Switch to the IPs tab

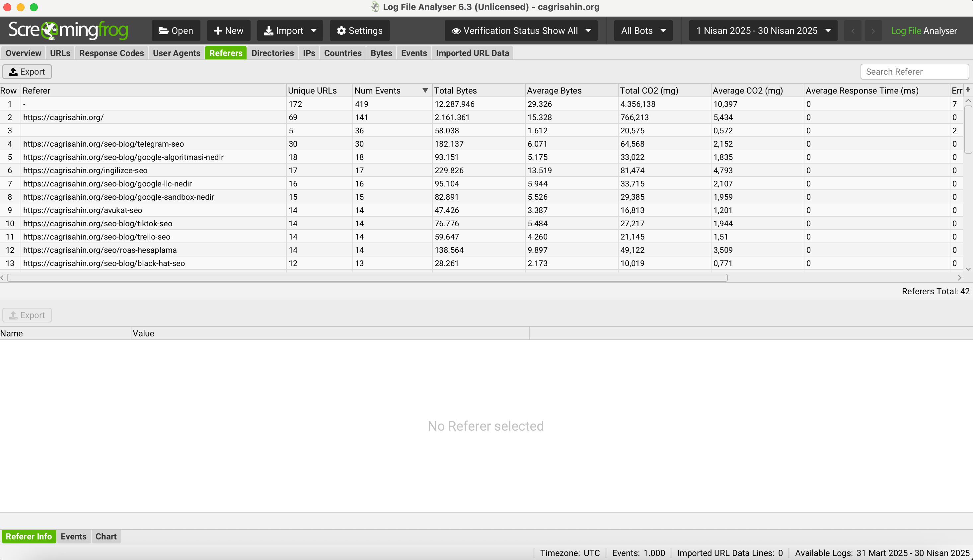[309, 53]
